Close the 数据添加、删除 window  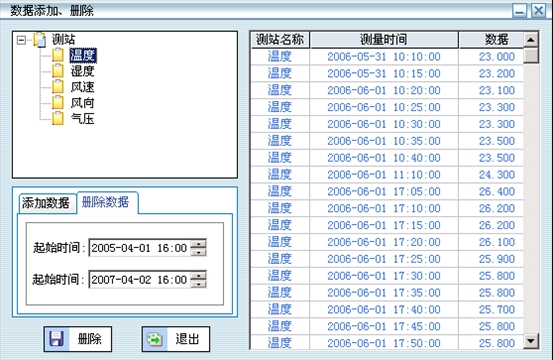(538, 11)
